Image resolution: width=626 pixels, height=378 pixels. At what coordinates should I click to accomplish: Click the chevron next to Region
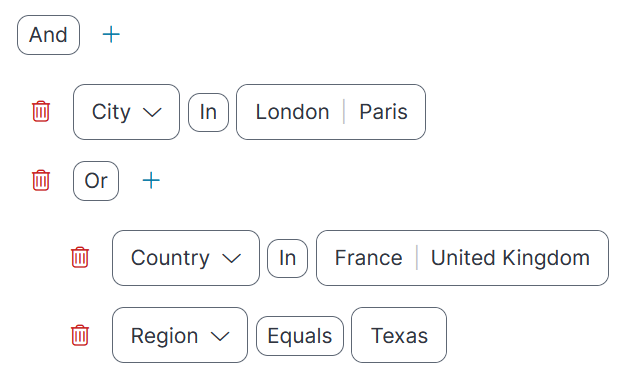coord(220,336)
